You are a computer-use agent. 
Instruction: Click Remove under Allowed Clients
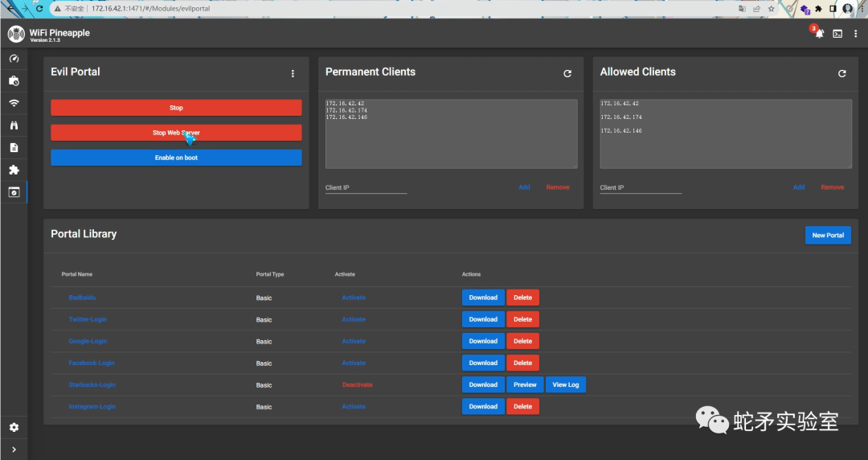tap(832, 187)
